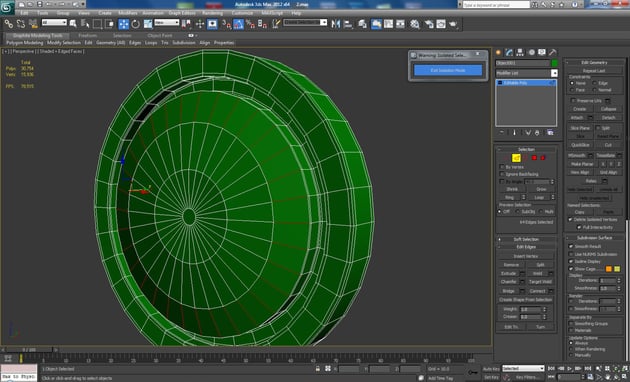Open the selection filter dropdown in toolbar
The image size is (630, 382).
click(x=54, y=23)
